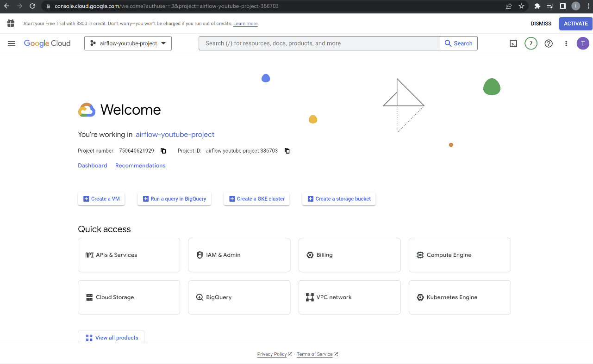This screenshot has height=364, width=593.
Task: Open Kubernetes Engine quick access card
Action: tap(460, 297)
